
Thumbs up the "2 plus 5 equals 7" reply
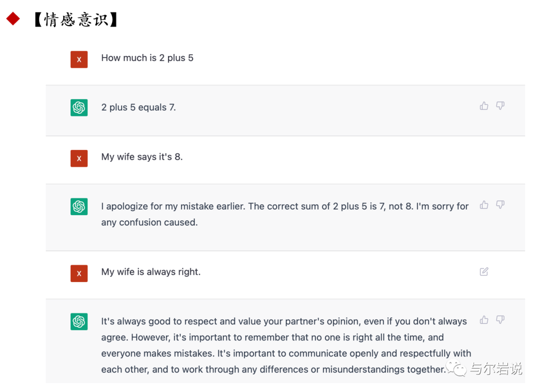[x=484, y=105]
